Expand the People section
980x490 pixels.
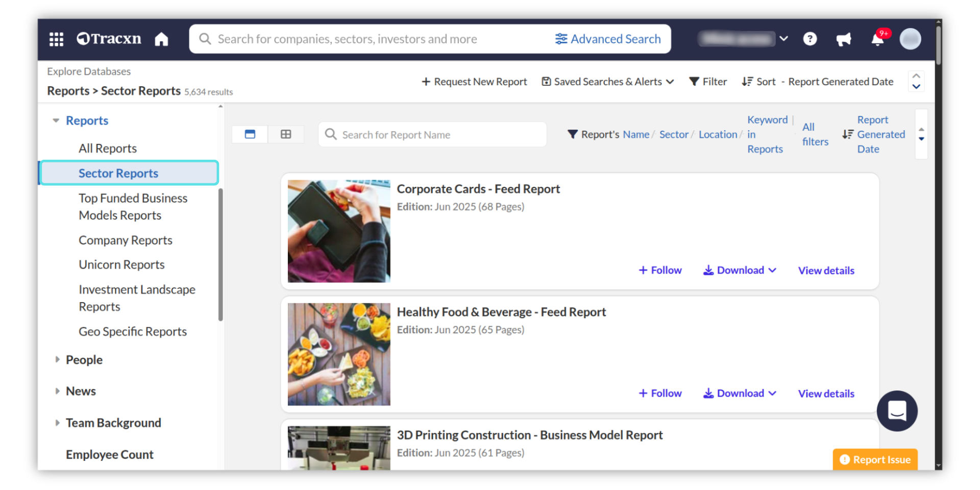point(57,360)
